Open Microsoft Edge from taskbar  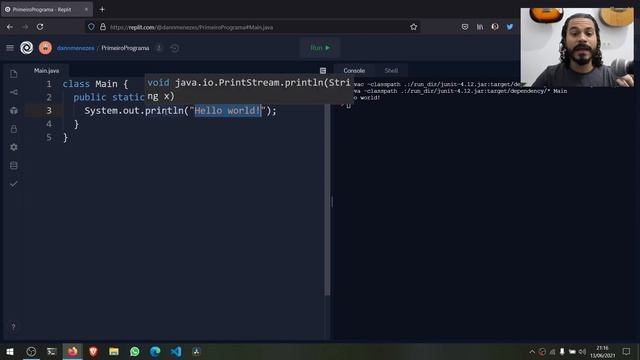point(155,351)
